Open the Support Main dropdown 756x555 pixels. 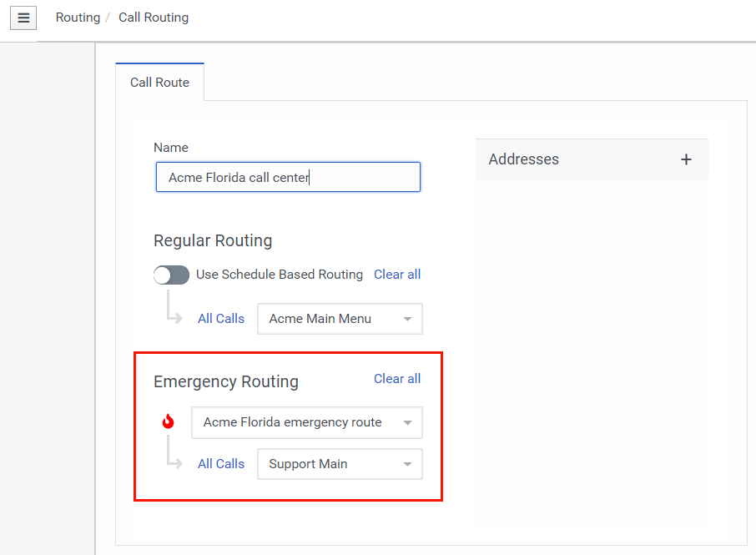pos(340,464)
